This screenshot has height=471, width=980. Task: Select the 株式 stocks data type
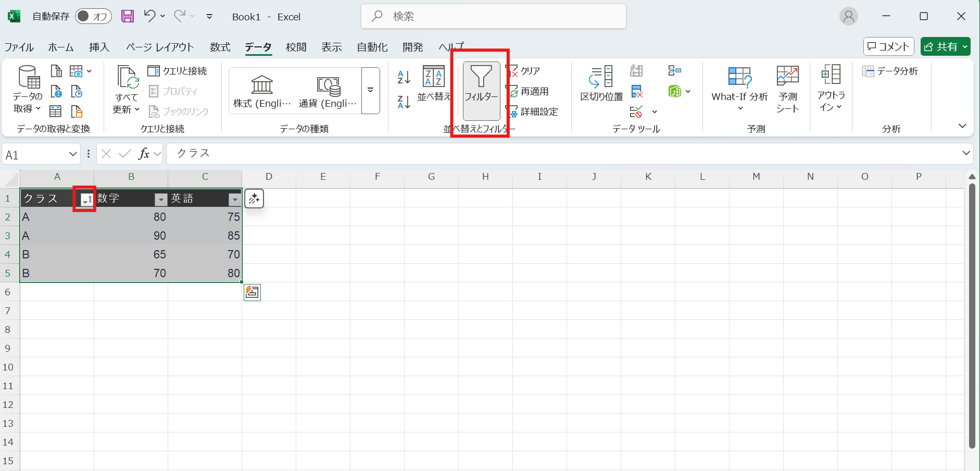pyautogui.click(x=262, y=90)
